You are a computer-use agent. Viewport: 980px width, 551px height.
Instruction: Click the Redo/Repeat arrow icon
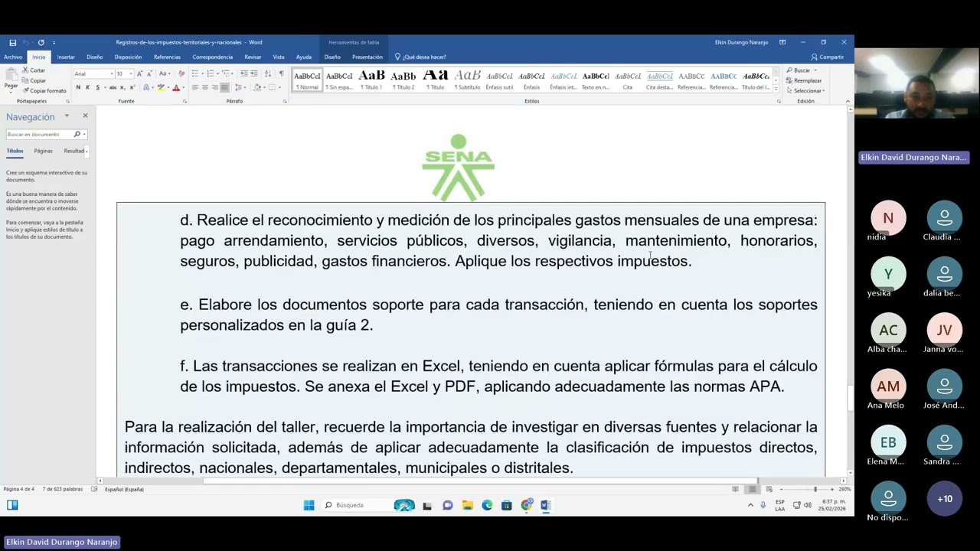[41, 42]
